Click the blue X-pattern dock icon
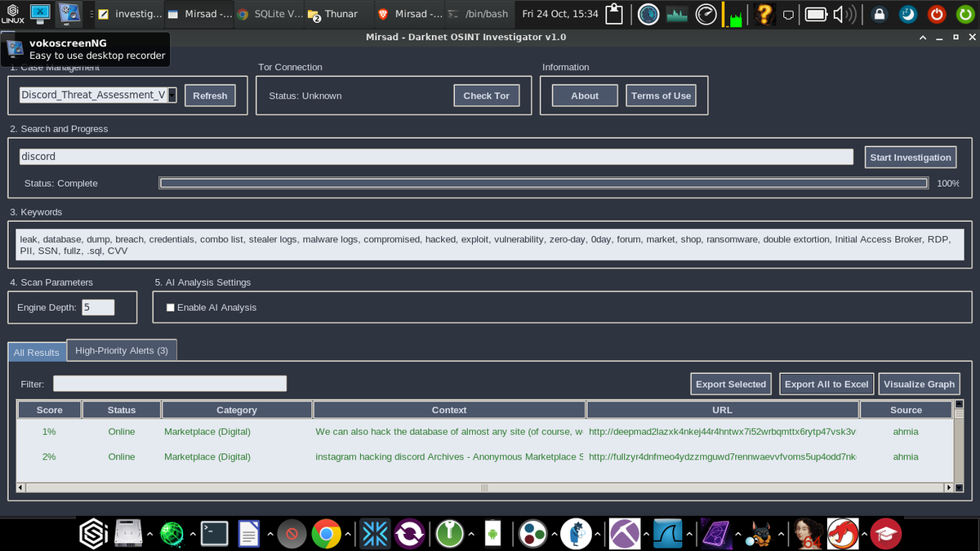The image size is (980, 551). click(375, 535)
